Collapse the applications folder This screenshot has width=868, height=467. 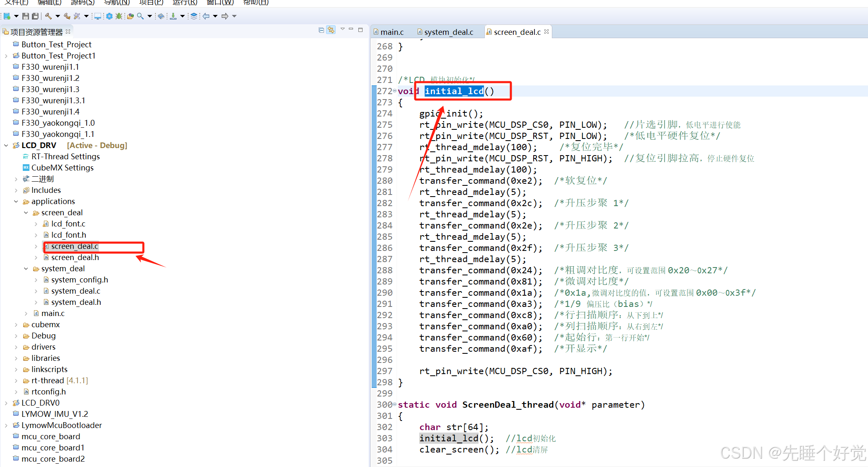[x=16, y=202]
